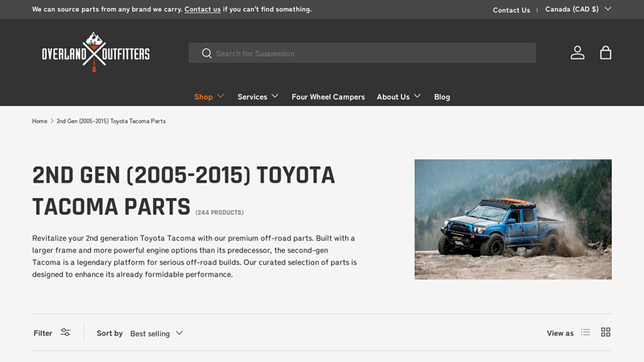
Task: Click the About Us chevron arrow
Action: tap(417, 96)
